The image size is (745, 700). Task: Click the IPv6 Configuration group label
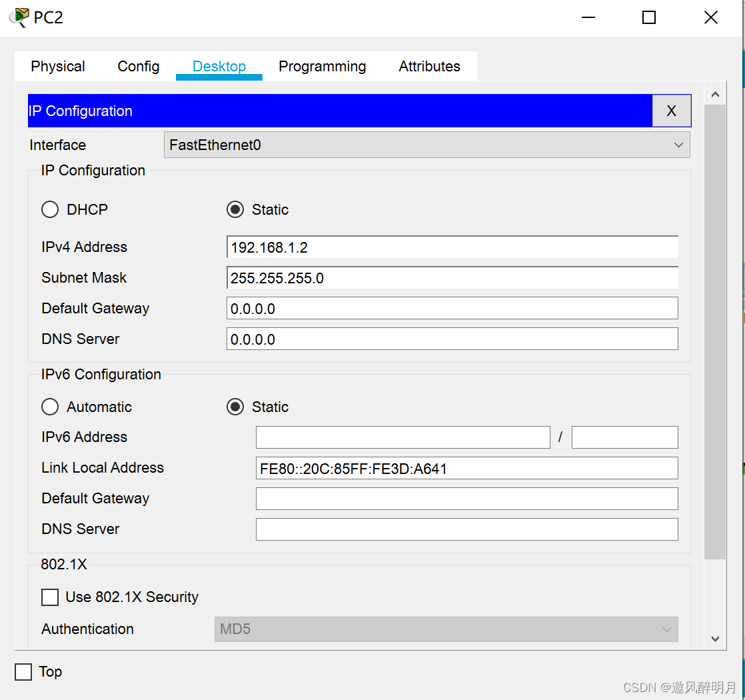(x=101, y=375)
